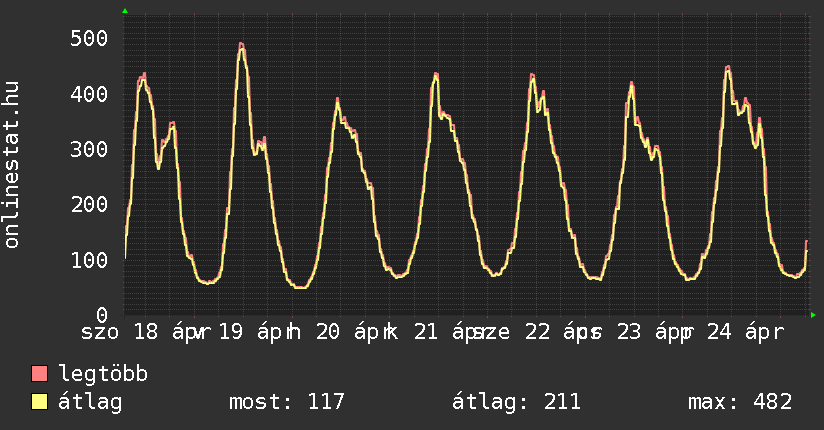Click the green arrow ending the X-axis
This screenshot has height=430, width=824.
(814, 315)
